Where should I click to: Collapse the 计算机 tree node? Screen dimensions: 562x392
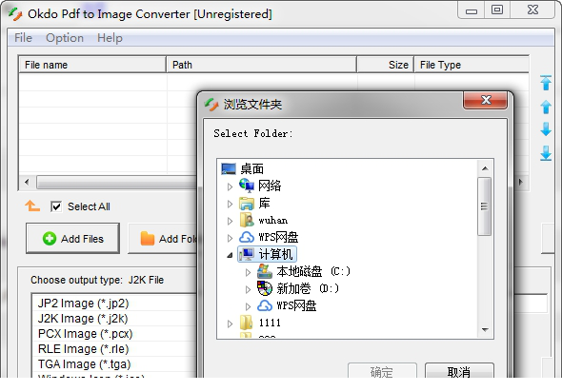(x=230, y=255)
